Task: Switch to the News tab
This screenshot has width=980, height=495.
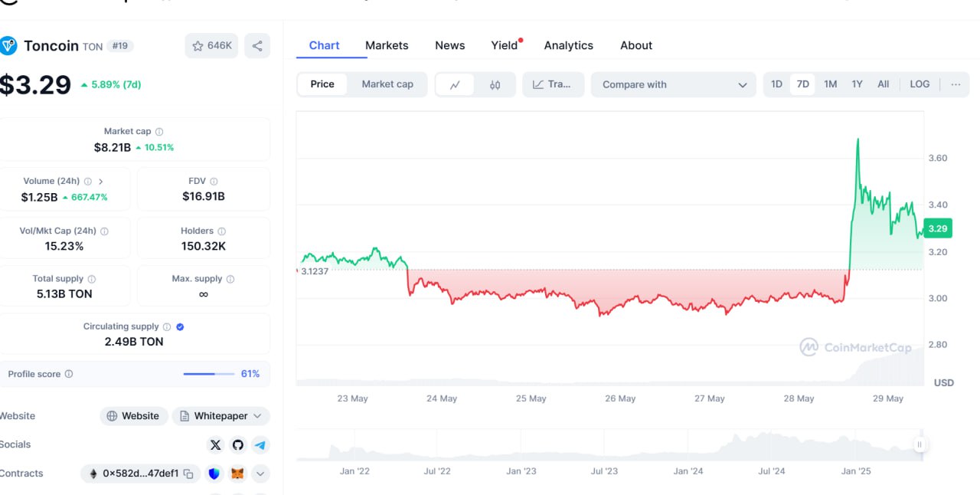Action: (450, 46)
